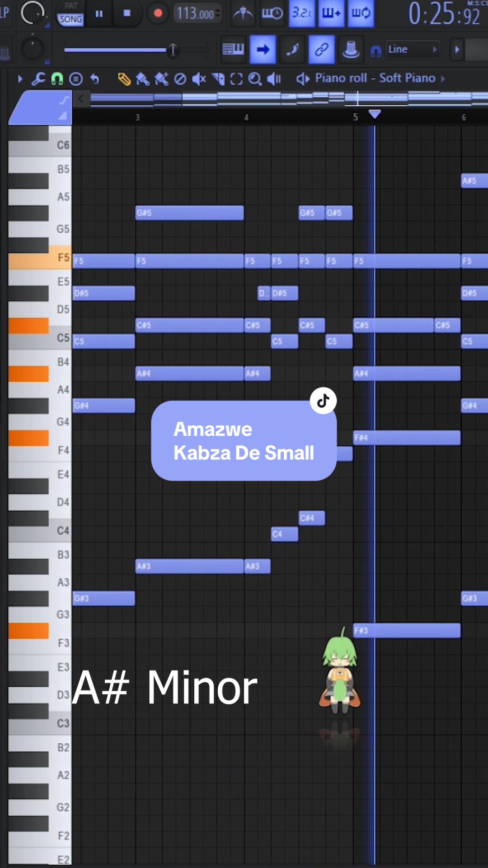Screen dimensions: 488x868
Task: Toggle link to controller chain icon
Action: click(x=321, y=49)
